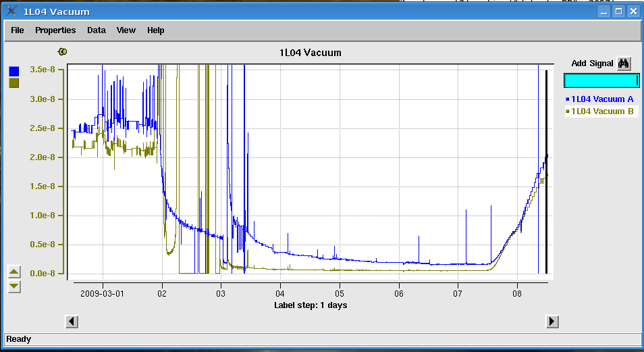Click the X window icon in the title bar

point(11,11)
